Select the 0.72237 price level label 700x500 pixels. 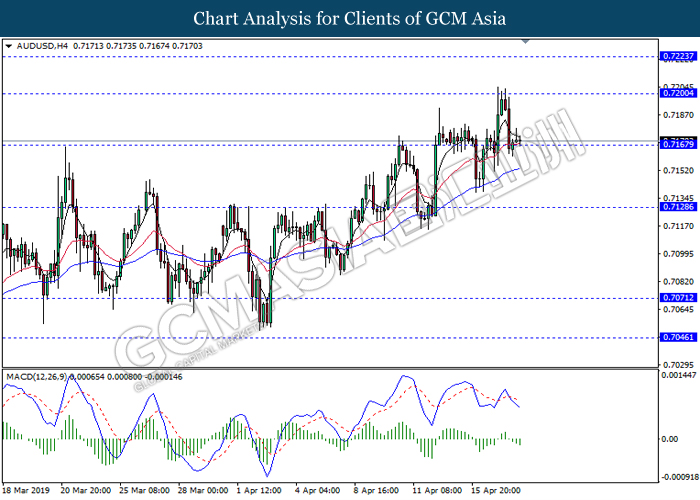pos(678,56)
